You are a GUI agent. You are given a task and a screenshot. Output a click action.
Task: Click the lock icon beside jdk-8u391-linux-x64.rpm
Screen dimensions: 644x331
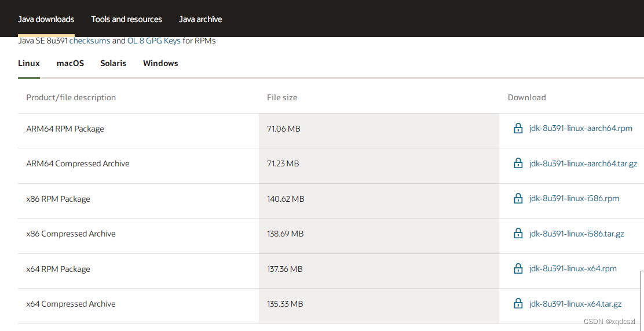(x=518, y=269)
